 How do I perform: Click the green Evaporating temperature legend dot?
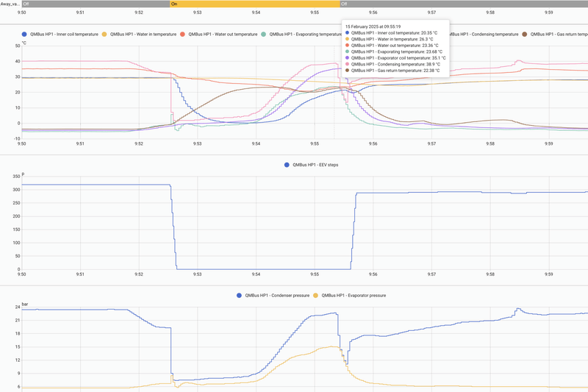[264, 34]
